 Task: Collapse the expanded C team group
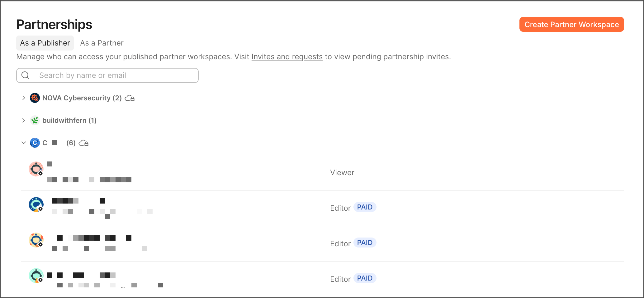point(24,143)
